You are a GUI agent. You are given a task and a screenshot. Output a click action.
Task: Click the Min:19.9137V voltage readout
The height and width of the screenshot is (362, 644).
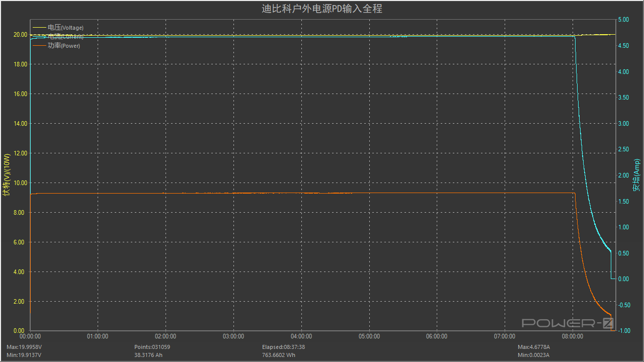pyautogui.click(x=24, y=355)
